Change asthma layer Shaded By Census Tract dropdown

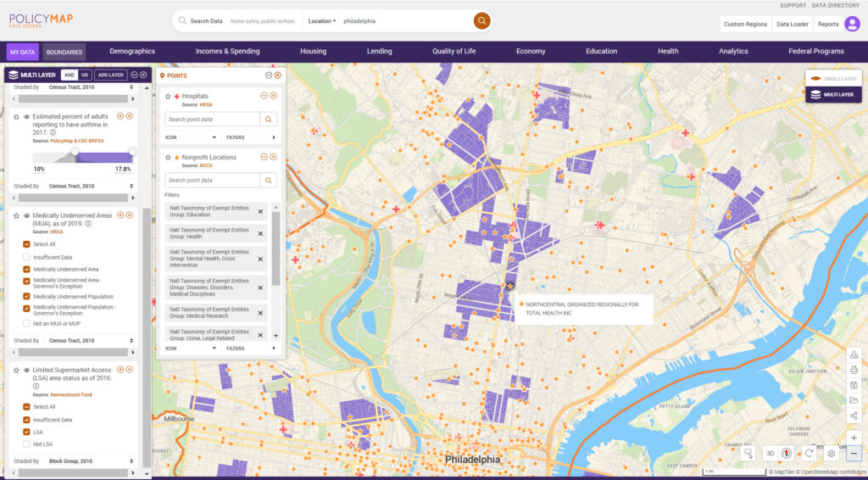[90, 186]
